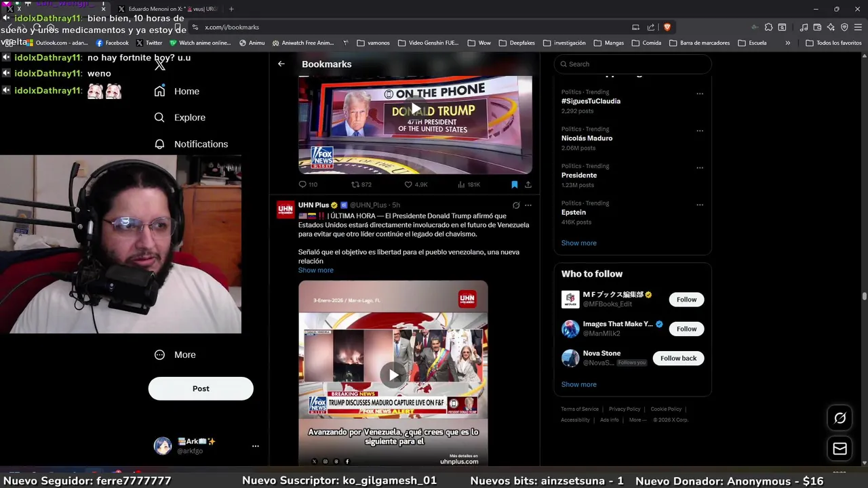Click the X logo in sidebar
The width and height of the screenshot is (868, 488).
click(x=160, y=65)
